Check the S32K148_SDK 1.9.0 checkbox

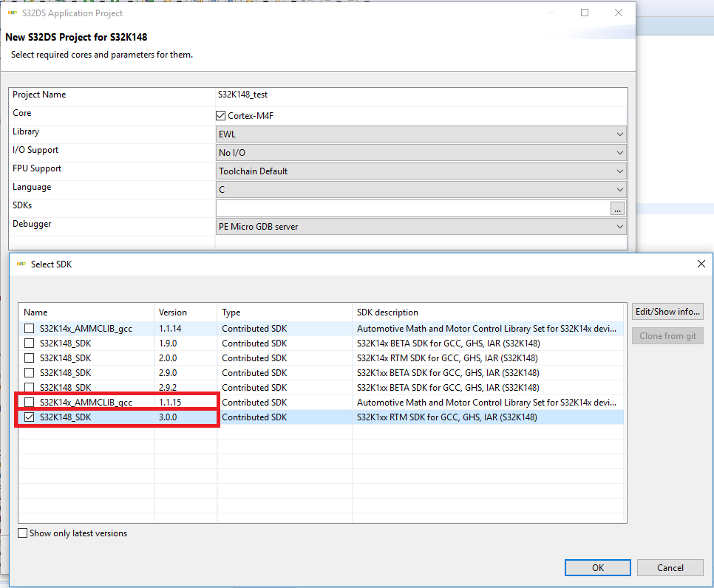[29, 343]
